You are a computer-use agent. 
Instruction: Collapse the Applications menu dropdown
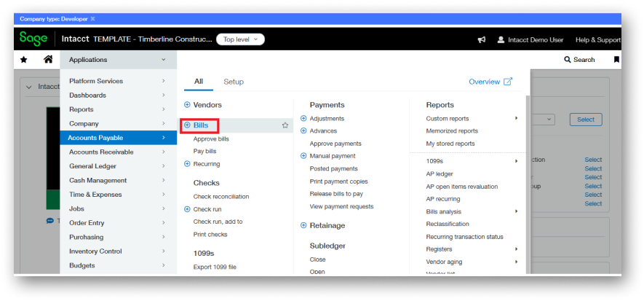tap(164, 60)
